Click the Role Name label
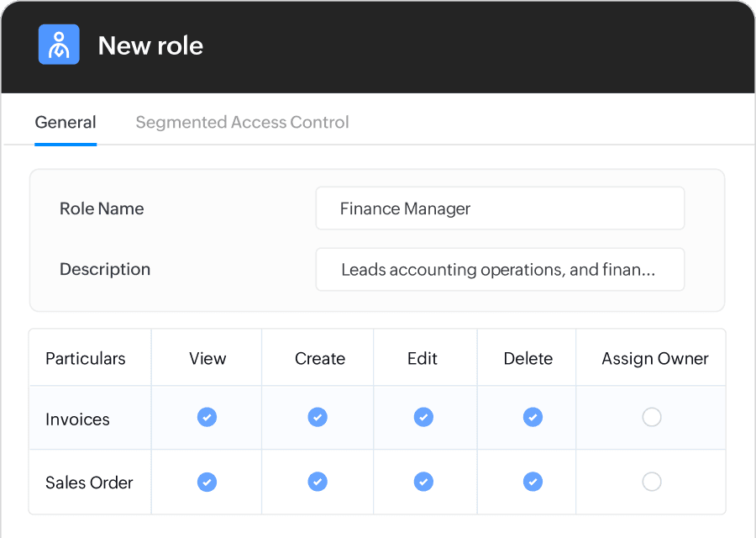 [x=102, y=208]
